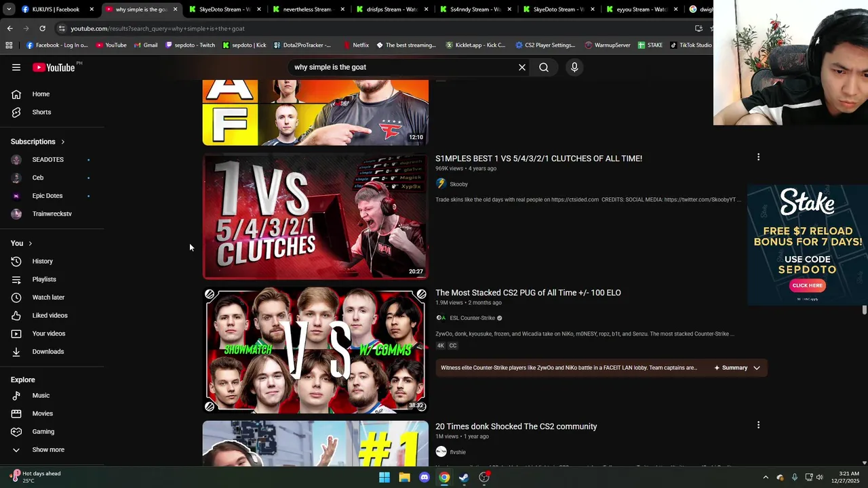Image resolution: width=868 pixels, height=488 pixels.
Task: Click the address bar URL
Action: (x=157, y=28)
